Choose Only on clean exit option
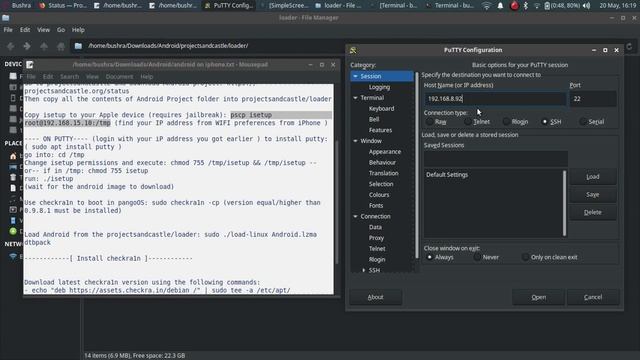 click(525, 257)
